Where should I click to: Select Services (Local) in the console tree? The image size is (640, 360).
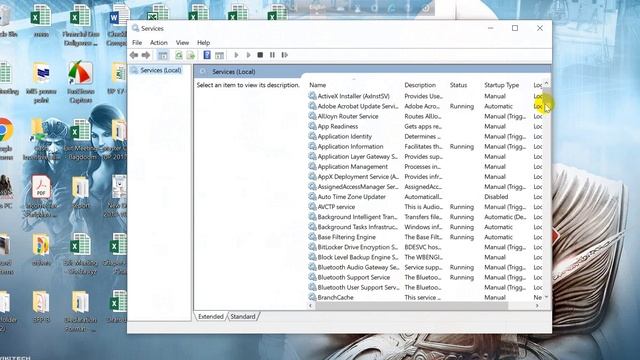coord(160,70)
